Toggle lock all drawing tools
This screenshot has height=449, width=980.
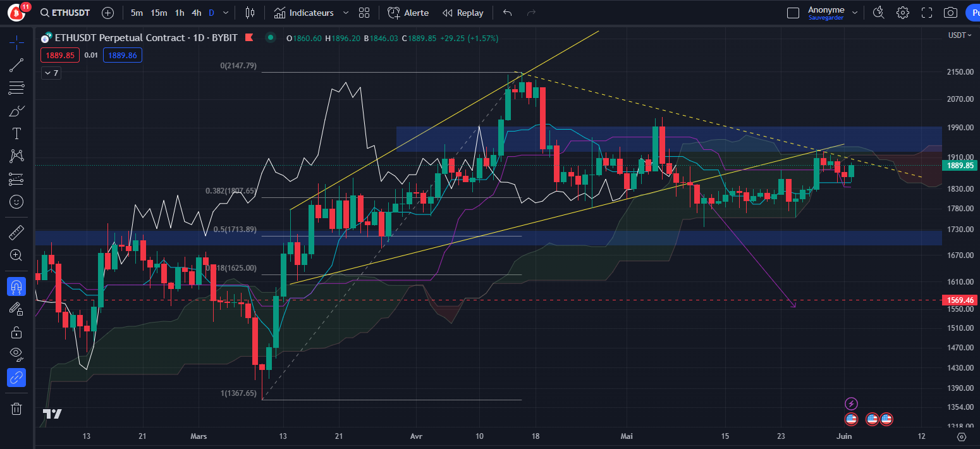[x=16, y=332]
